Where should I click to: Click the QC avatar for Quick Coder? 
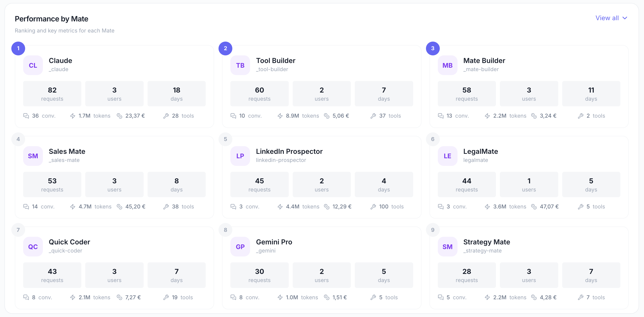[33, 247]
